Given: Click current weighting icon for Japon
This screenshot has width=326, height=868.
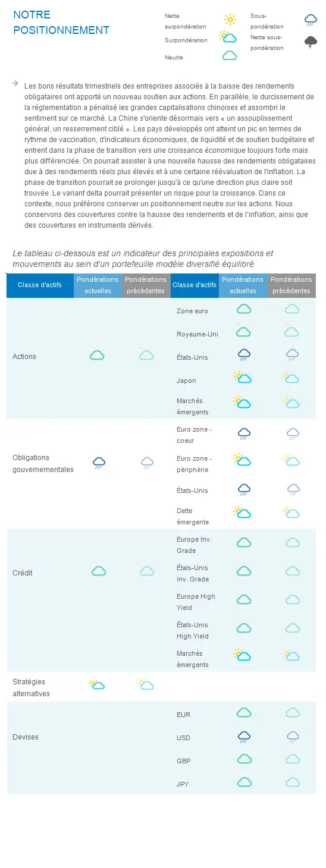Looking at the screenshot, I should [x=242, y=378].
